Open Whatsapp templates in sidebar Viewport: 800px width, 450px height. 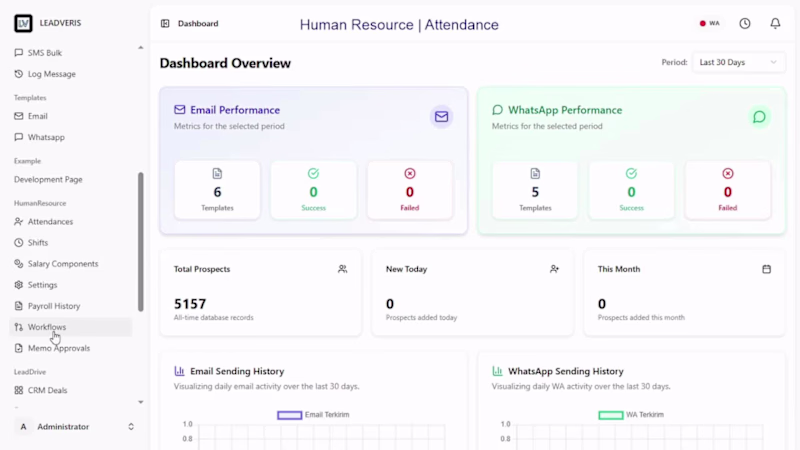[71, 137]
